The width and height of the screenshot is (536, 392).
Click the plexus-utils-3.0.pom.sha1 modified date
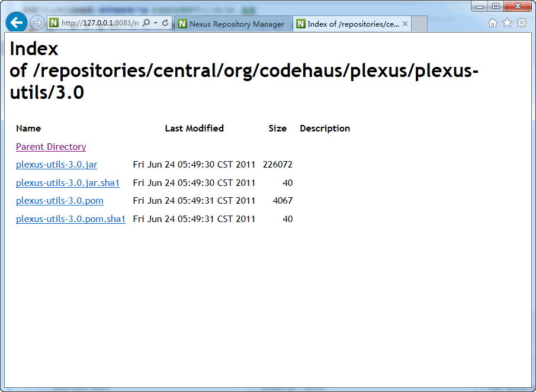click(194, 219)
